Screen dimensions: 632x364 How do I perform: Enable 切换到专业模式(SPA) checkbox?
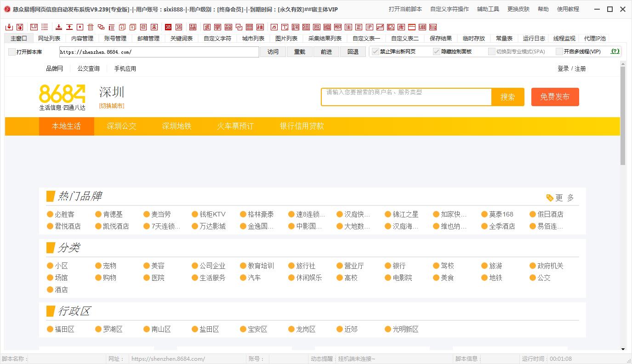(492, 51)
